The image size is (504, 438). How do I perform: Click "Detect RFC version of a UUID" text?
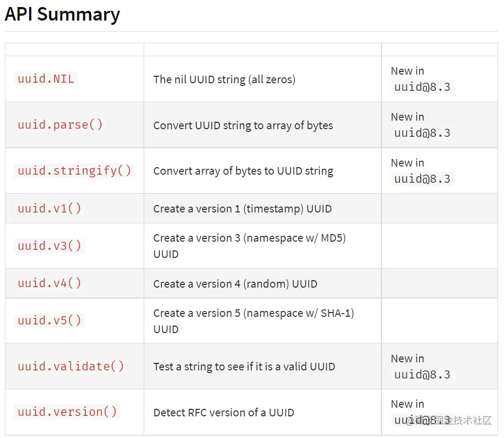[224, 413]
